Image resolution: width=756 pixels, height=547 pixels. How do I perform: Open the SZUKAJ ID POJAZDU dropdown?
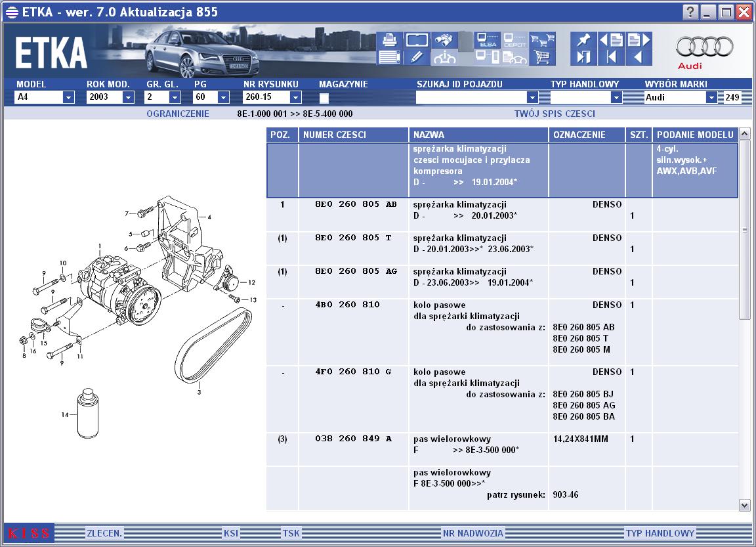[532, 97]
